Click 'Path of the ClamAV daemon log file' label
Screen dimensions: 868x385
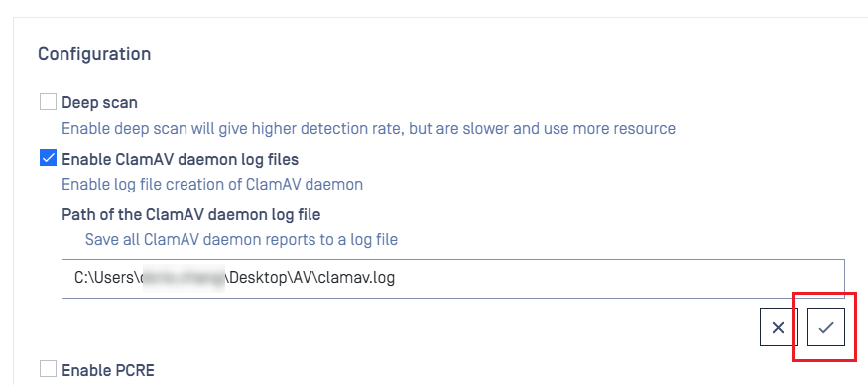[191, 214]
